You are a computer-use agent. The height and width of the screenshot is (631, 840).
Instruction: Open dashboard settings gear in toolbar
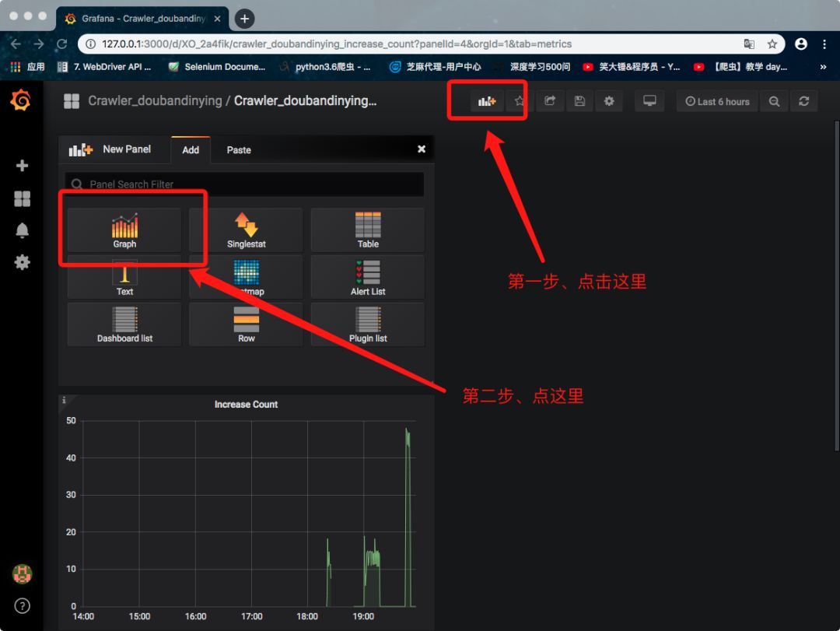[x=609, y=101]
